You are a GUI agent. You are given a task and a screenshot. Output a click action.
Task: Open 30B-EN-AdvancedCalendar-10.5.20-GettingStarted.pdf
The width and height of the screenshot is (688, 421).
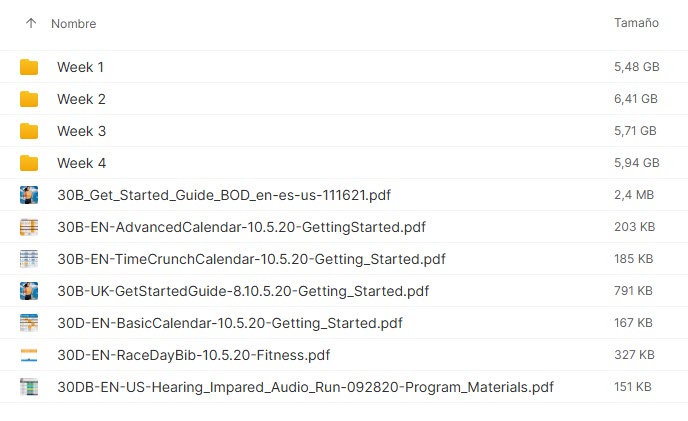241,227
